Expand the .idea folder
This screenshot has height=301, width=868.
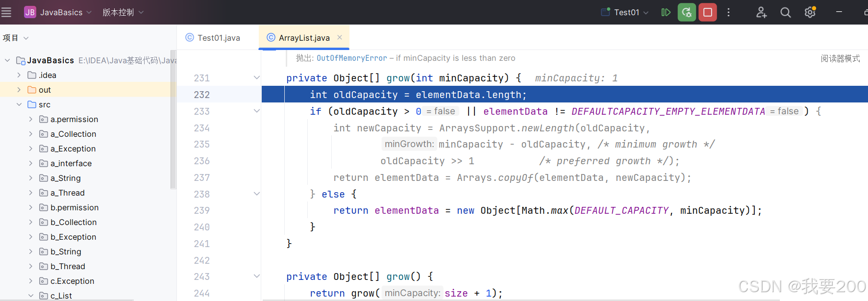coord(19,75)
